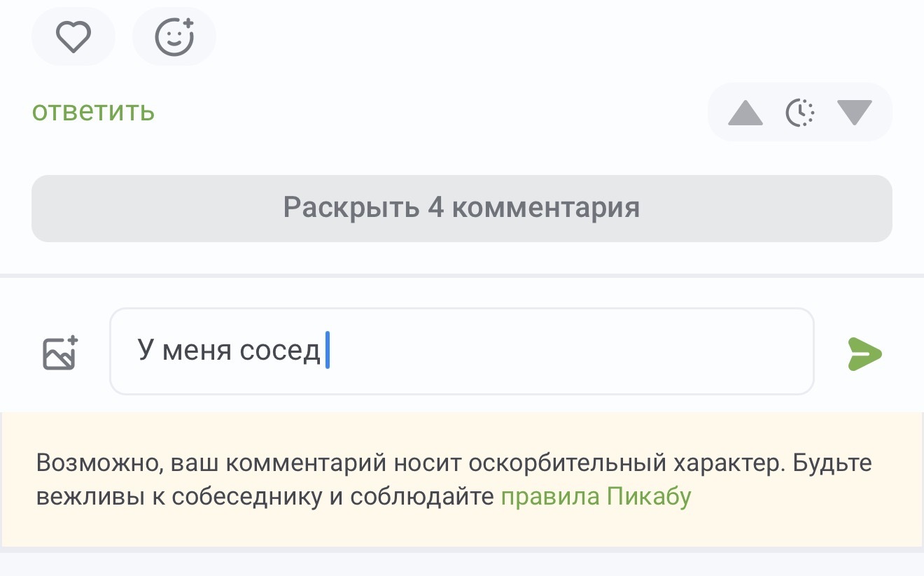Open the правила Пикабу rules link
924x576 pixels.
pyautogui.click(x=596, y=496)
